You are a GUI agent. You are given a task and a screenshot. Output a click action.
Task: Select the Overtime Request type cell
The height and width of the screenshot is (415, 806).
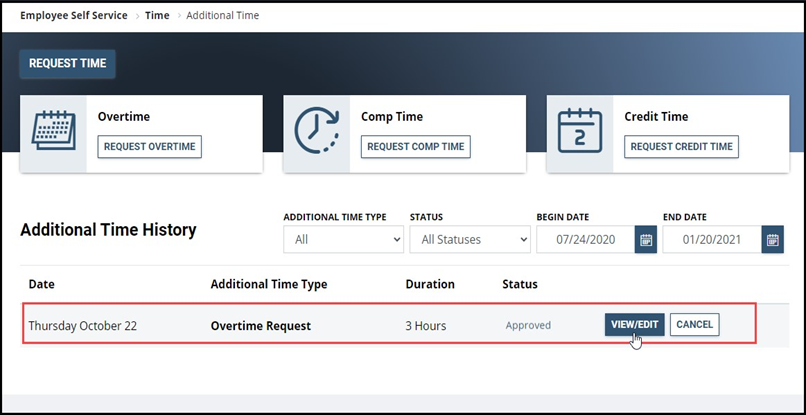pos(261,326)
